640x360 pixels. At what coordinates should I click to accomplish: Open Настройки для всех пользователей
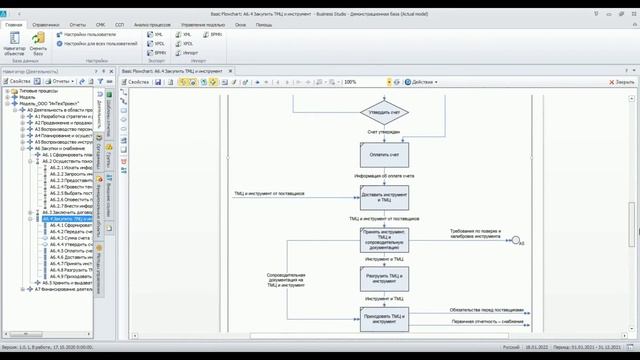pyautogui.click(x=97, y=43)
